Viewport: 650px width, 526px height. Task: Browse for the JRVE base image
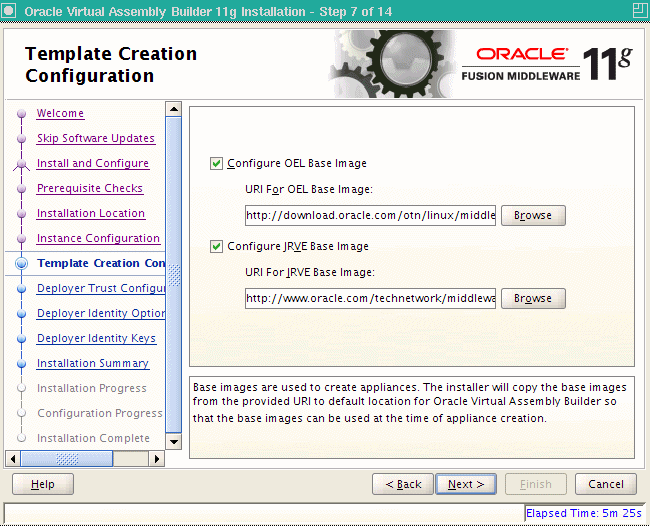pyautogui.click(x=533, y=298)
